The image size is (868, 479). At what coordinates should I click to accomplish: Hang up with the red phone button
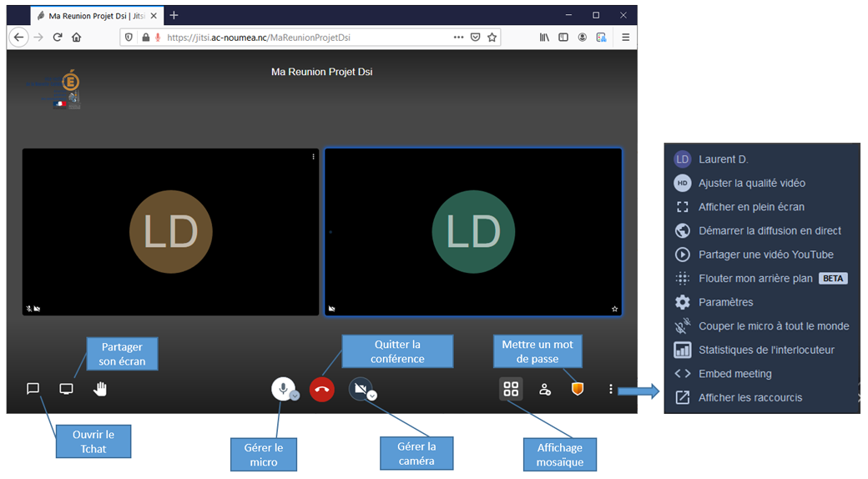322,390
